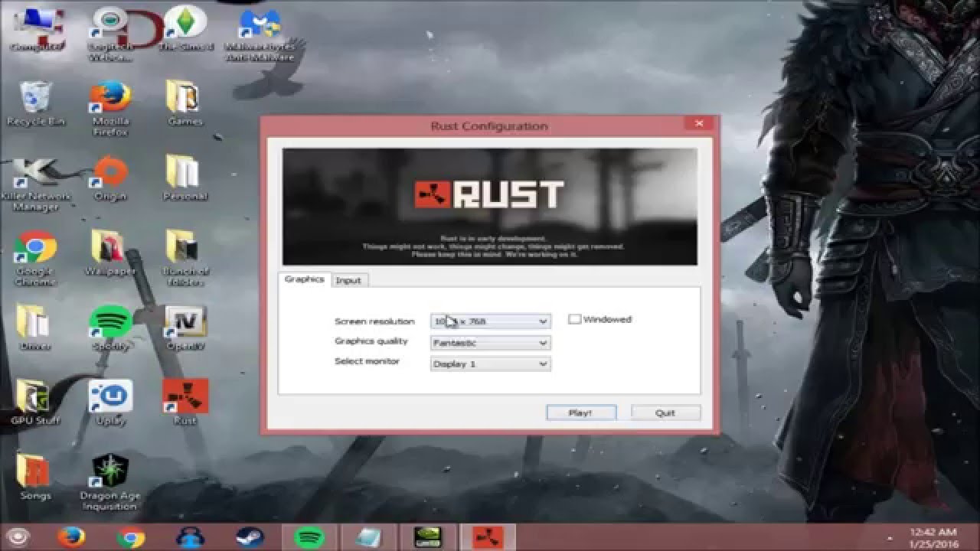980x551 pixels.
Task: Open the Games folder on desktop
Action: coord(185,102)
